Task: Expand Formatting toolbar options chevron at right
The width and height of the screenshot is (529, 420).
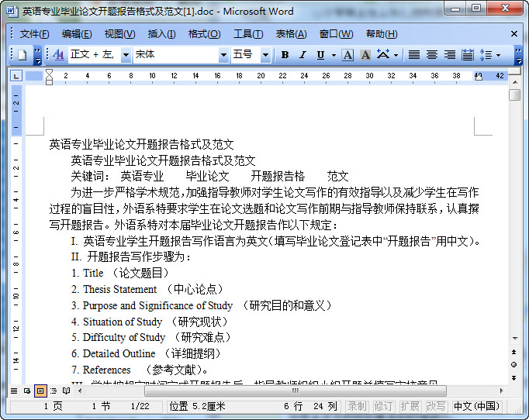Action: [x=519, y=56]
